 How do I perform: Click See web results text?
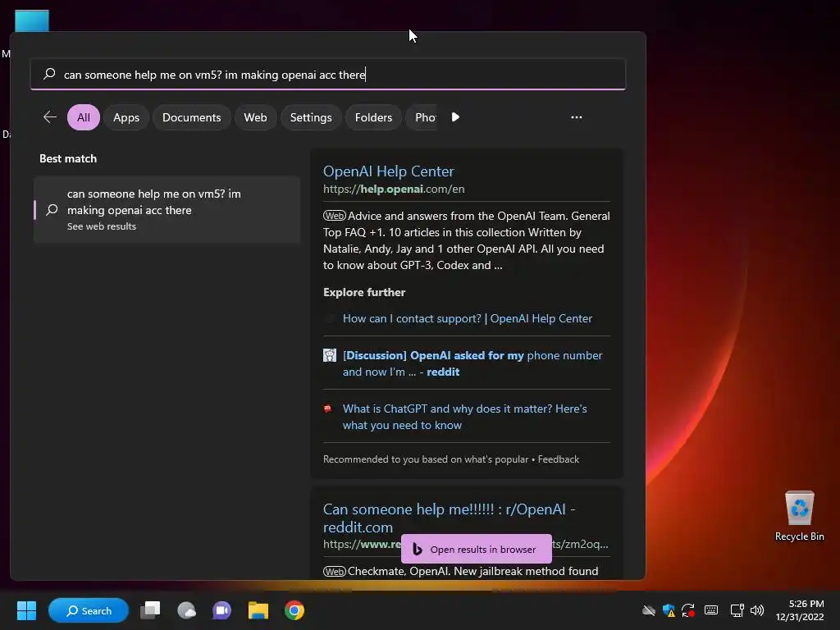[102, 226]
